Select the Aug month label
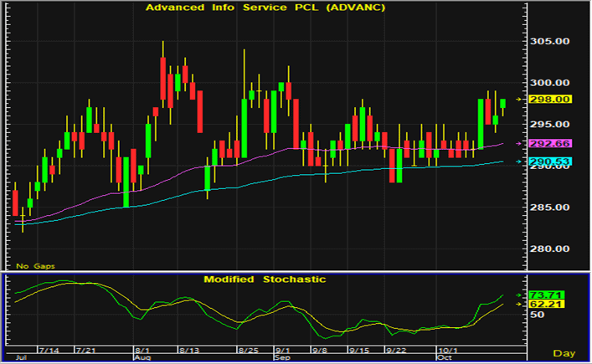Viewport: 592px width, 364px height. pos(142,356)
